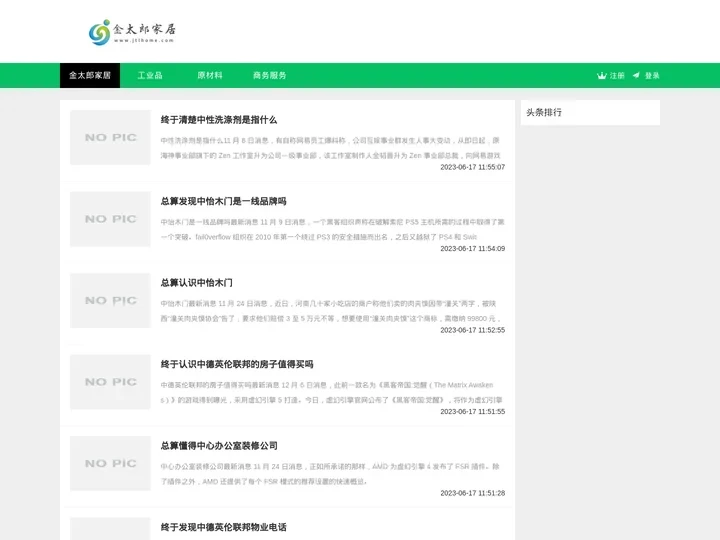
Task: Click NO PIC thumbnail of 办公室装修公司 article
Action: pyautogui.click(x=110, y=463)
